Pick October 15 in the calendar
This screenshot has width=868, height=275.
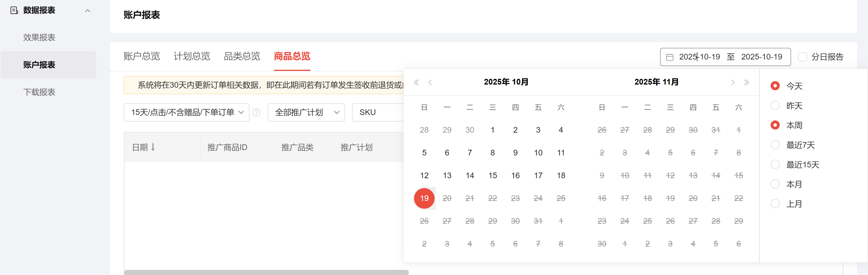pyautogui.click(x=492, y=176)
